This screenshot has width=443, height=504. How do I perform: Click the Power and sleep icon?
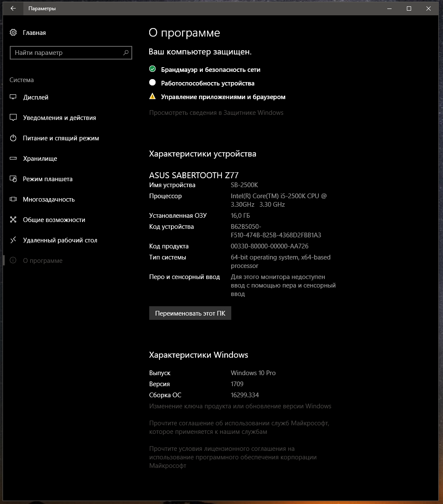point(13,138)
